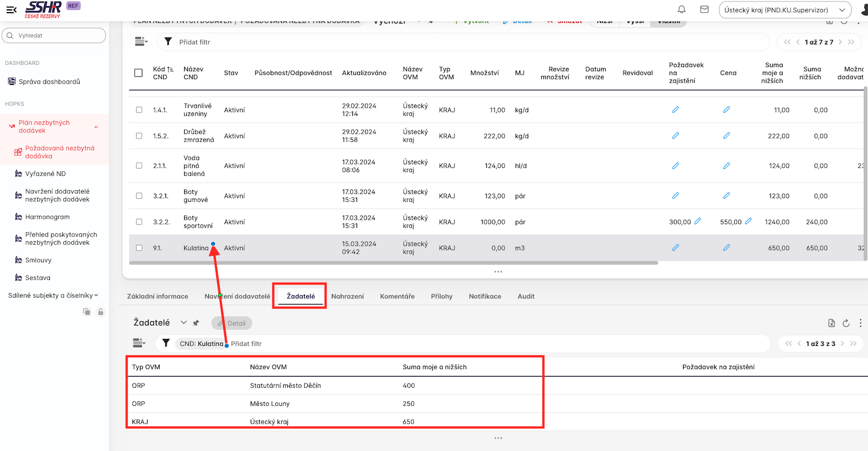The height and width of the screenshot is (451, 868).
Task: Open the mail envelope icon
Action: point(704,9)
